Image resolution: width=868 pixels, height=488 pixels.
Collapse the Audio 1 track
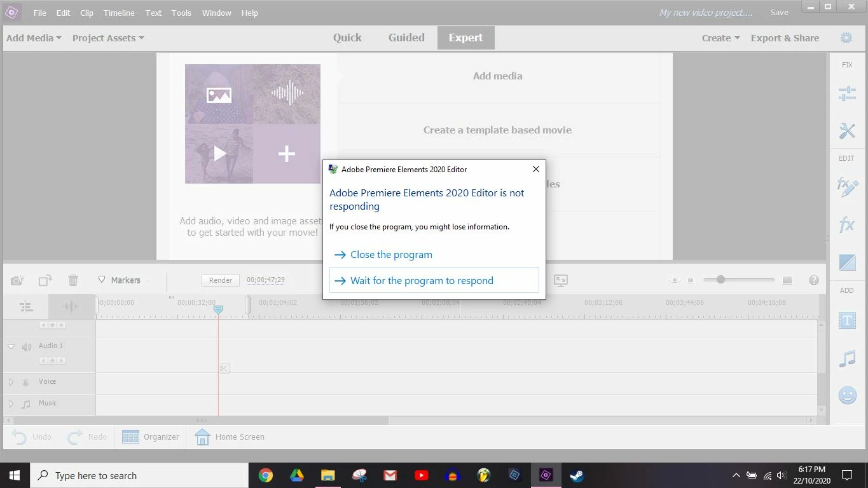click(11, 346)
